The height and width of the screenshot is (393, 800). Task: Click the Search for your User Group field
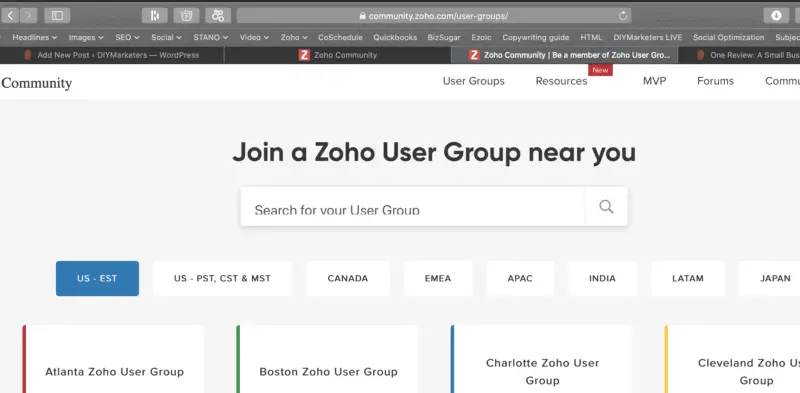[x=413, y=207]
